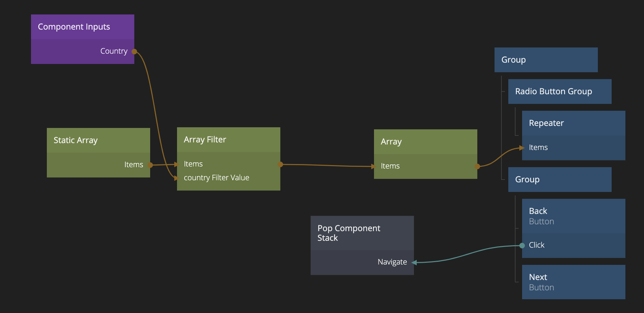Click the Static Array Items output dot

150,165
